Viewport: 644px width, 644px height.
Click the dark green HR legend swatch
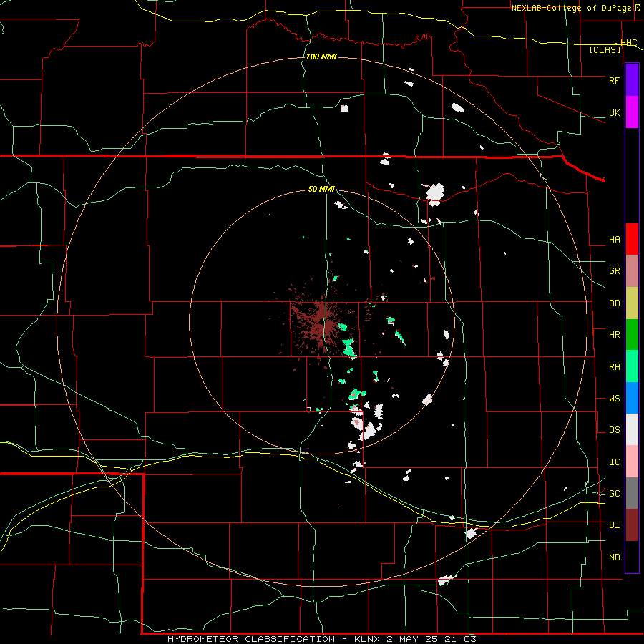click(632, 335)
